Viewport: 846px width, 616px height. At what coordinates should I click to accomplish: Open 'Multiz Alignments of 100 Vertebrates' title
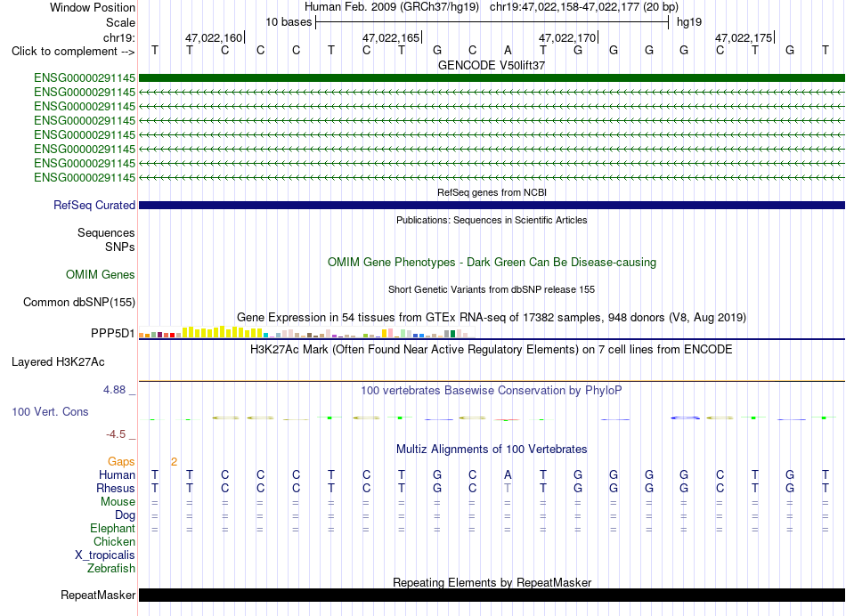tap(492, 450)
